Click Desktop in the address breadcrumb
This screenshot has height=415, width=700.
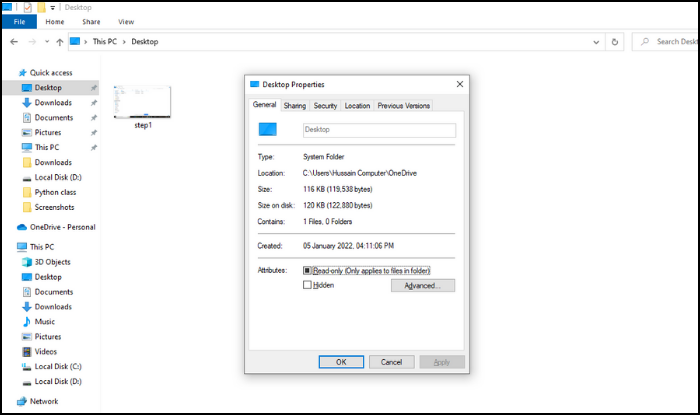[x=145, y=42]
